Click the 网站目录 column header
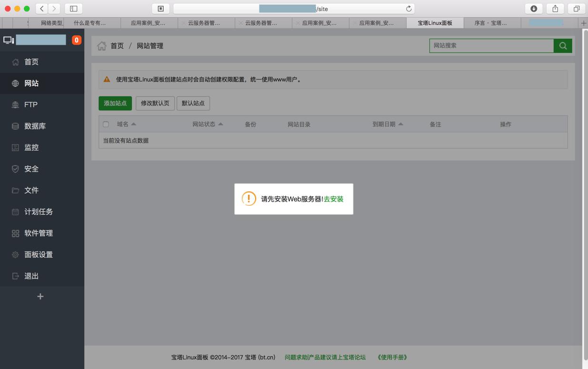 (x=299, y=124)
